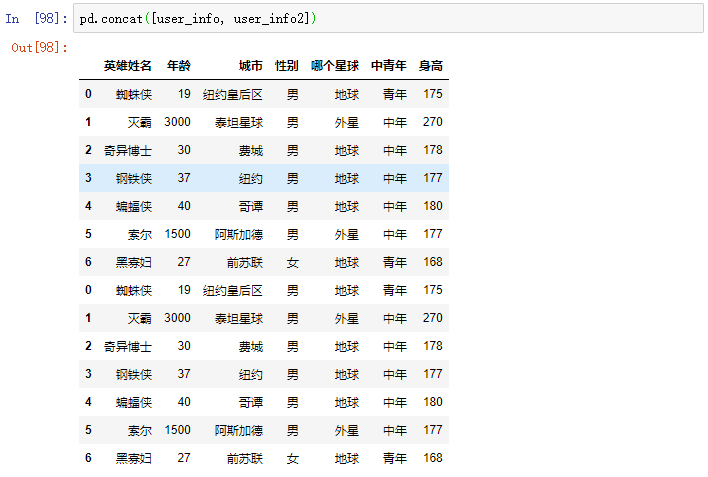Click the 身高 column header

coord(431,66)
